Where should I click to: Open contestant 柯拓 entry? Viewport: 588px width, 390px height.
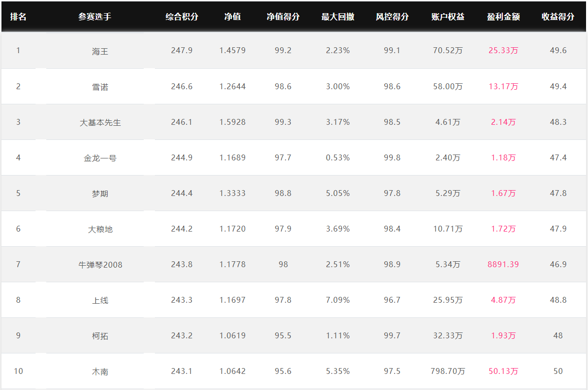100,336
